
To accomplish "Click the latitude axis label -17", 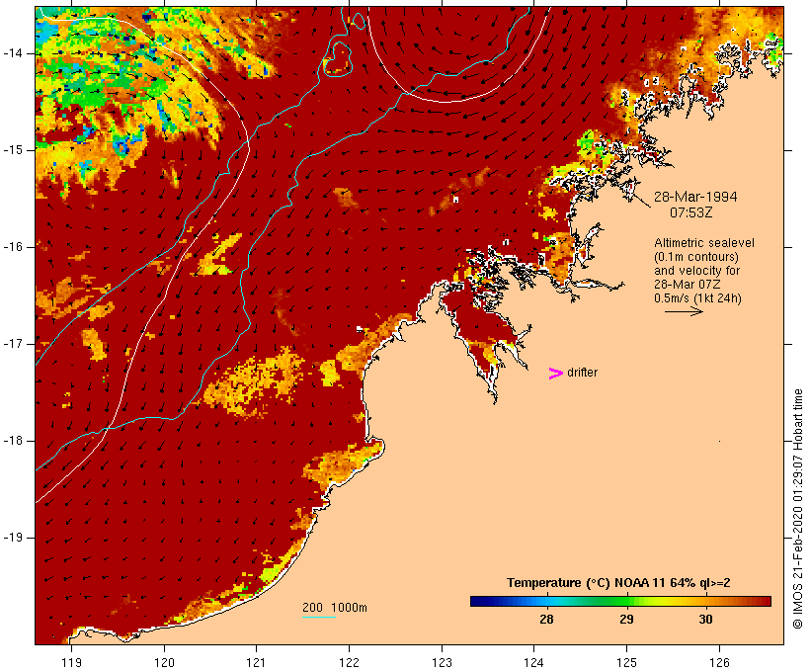I will [13, 344].
